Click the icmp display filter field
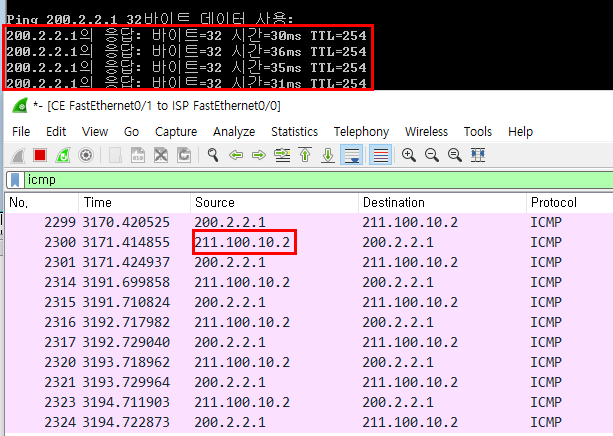The height and width of the screenshot is (436, 613). coord(319,180)
